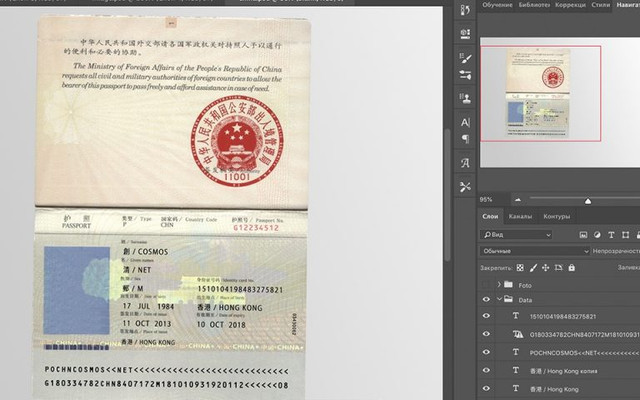Image resolution: width=640 pixels, height=400 pixels.
Task: Click the Закрепить lock label
Action: (x=496, y=268)
